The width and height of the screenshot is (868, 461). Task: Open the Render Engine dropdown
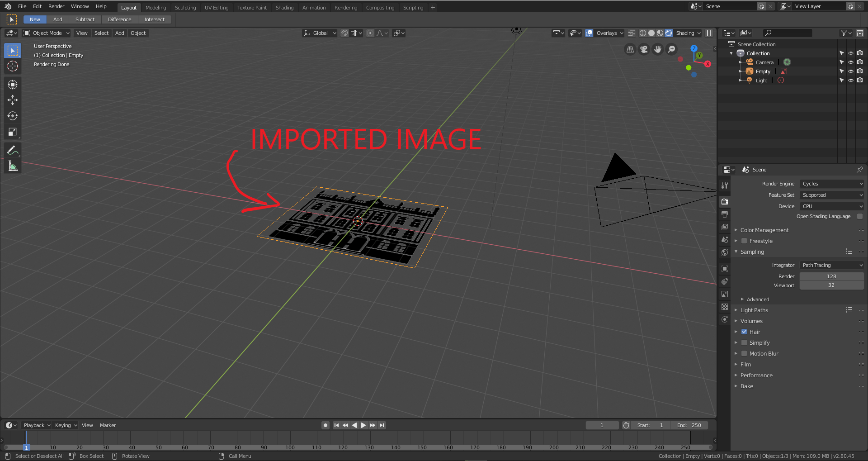(831, 183)
